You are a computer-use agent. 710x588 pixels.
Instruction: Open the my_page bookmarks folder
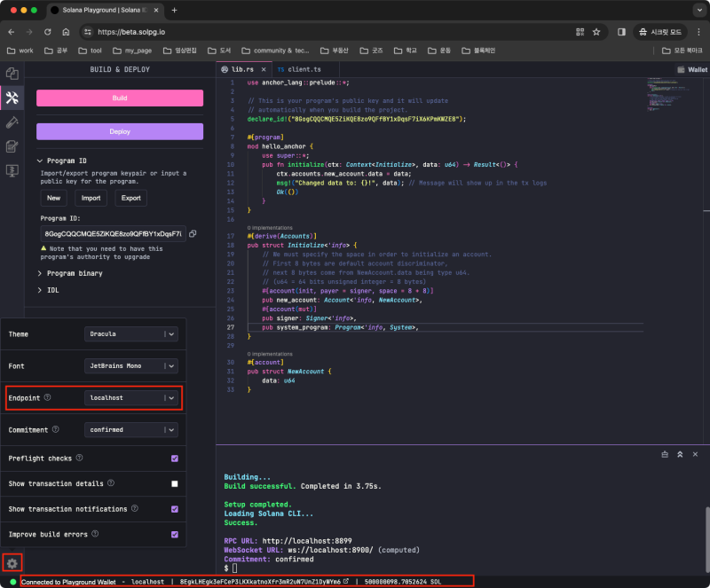132,51
